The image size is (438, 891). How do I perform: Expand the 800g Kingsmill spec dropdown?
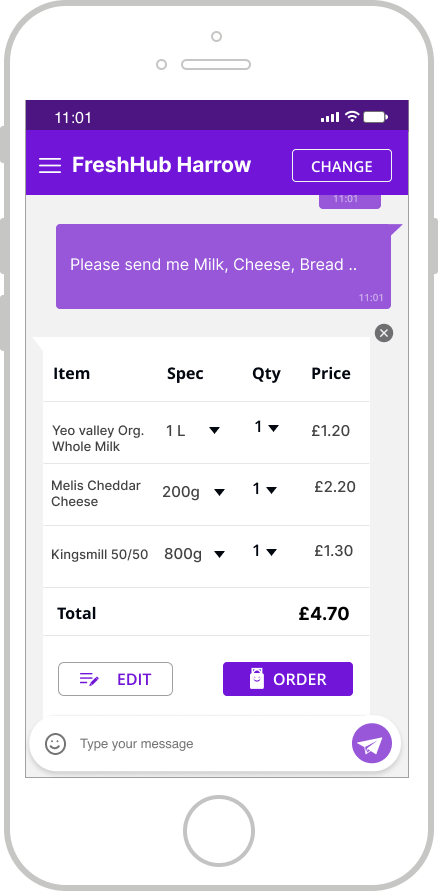(195, 553)
